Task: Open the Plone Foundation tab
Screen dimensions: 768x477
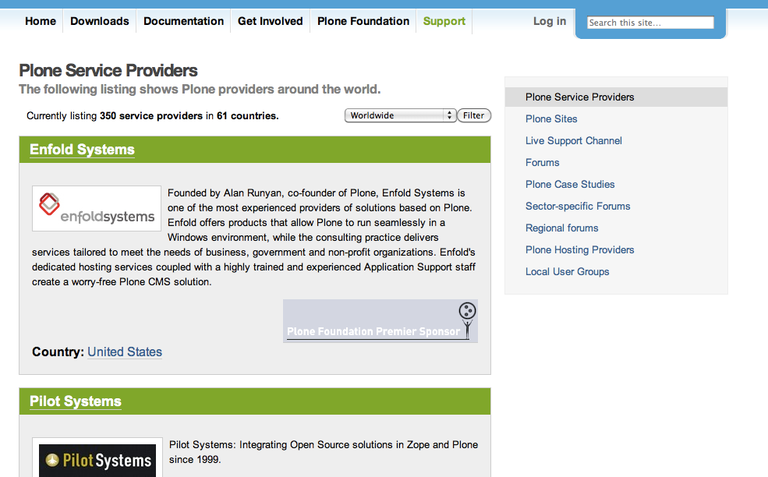Action: [363, 21]
